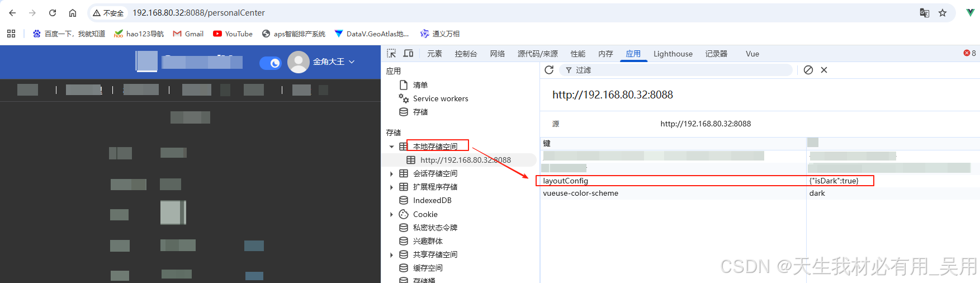
Task: Delete selected entry with X icon
Action: (x=824, y=70)
